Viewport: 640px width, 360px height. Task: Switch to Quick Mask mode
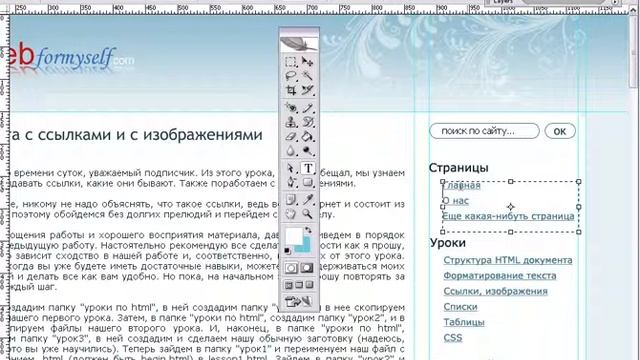307,268
